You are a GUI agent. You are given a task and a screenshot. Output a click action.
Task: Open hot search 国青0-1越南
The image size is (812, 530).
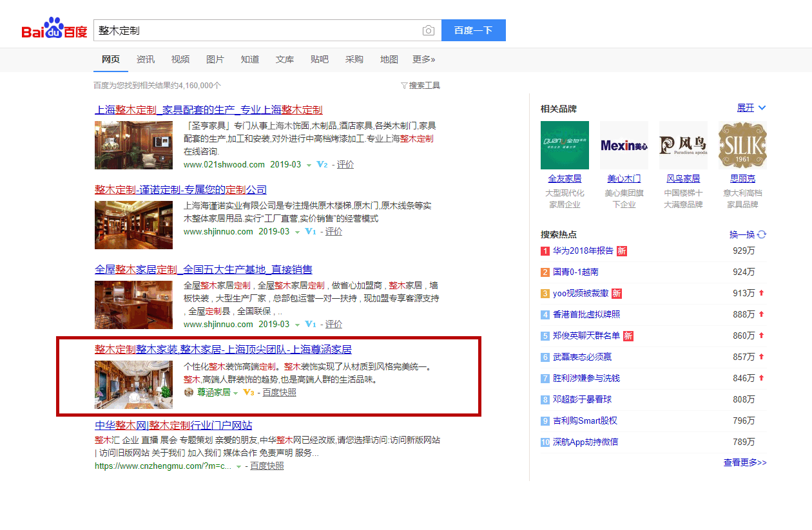[575, 272]
